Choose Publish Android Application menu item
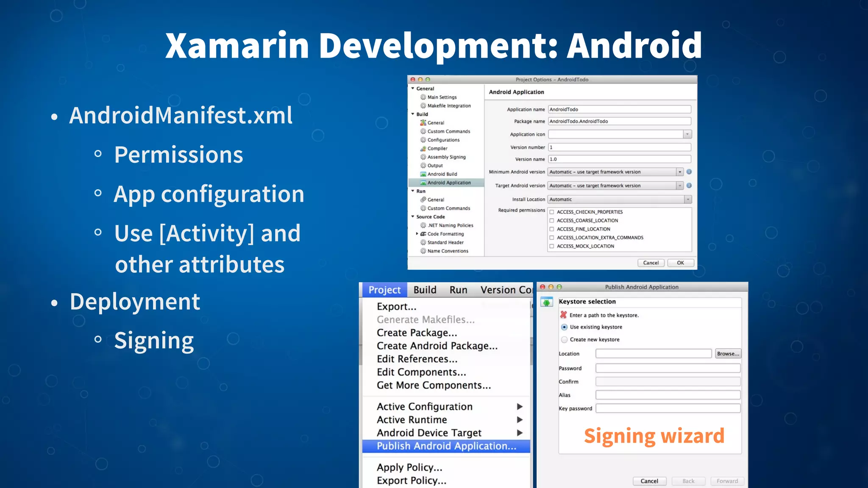Screen dimensions: 868x488 click(446, 446)
